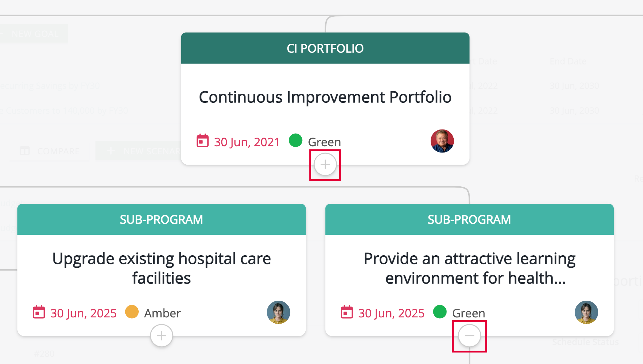
Task: Open Provide an attractive learning environment title
Action: tap(470, 268)
